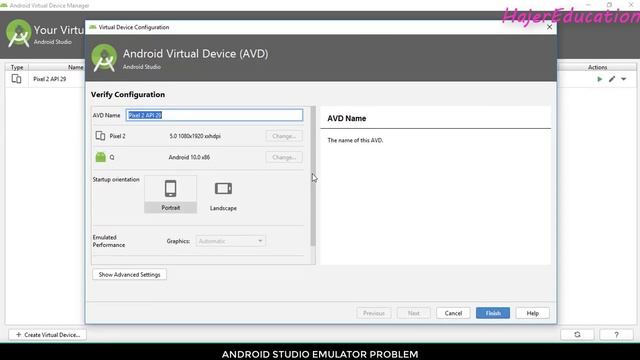Launch Pixel 2 API 29 with play icon
Viewport: 640px width, 360px height.
click(600, 79)
